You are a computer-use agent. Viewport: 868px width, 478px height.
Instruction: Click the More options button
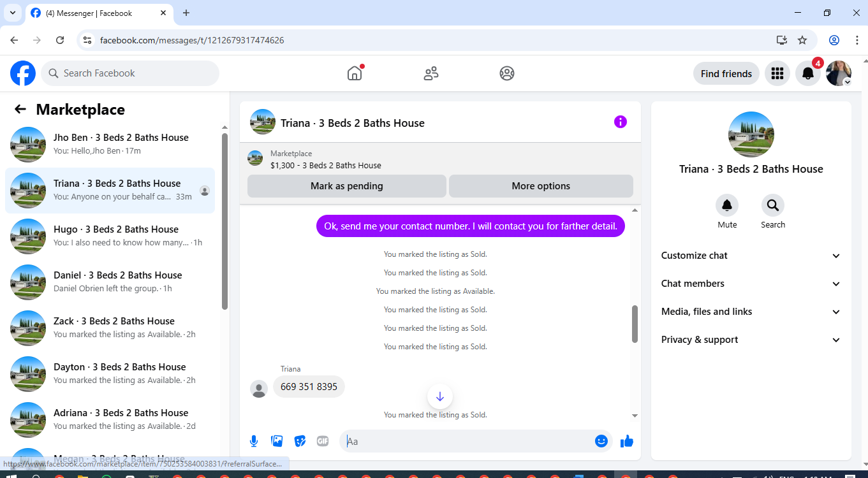pyautogui.click(x=541, y=186)
